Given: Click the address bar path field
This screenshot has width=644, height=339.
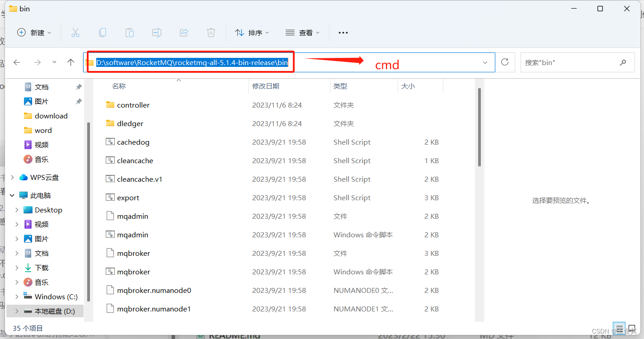Looking at the screenshot, I should [x=289, y=62].
